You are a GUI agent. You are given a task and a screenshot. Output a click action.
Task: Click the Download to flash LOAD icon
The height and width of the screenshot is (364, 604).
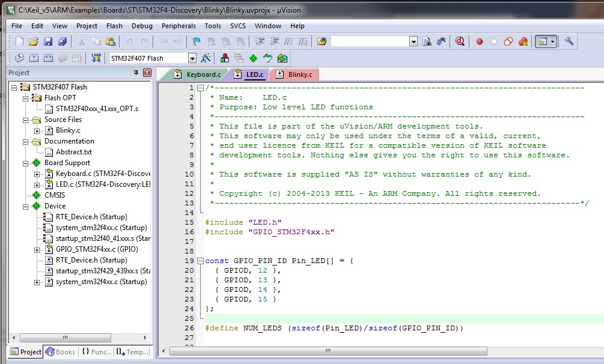[96, 58]
